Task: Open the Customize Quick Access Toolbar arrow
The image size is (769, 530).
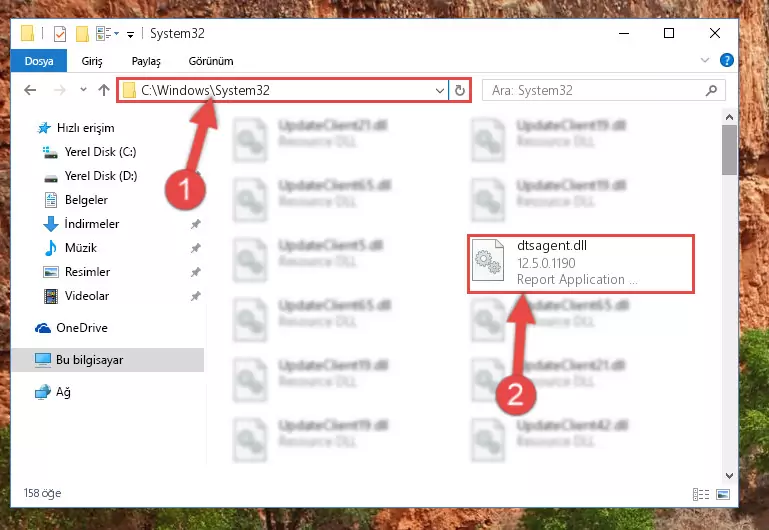Action: (130, 34)
